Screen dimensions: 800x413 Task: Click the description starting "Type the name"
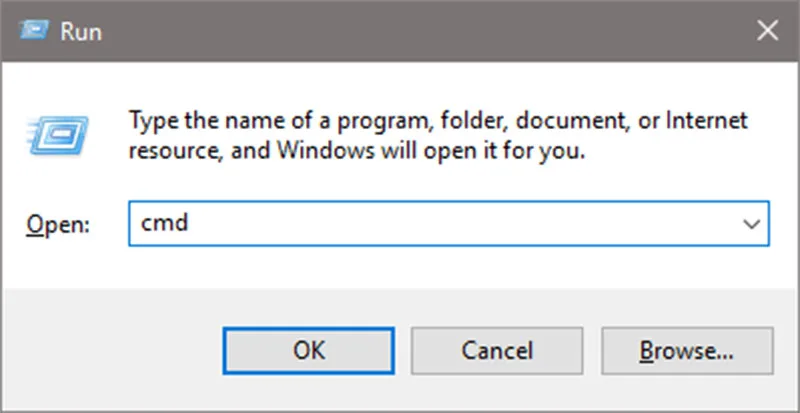pos(438,136)
